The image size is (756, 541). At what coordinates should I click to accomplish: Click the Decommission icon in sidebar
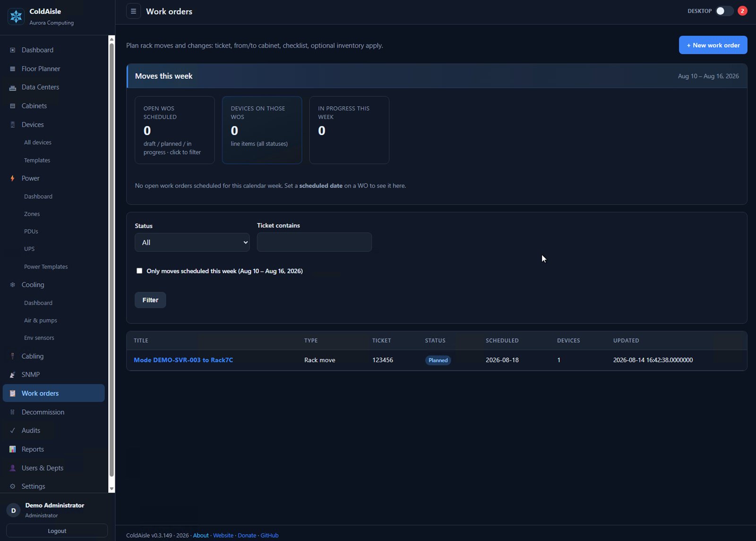pos(13,412)
